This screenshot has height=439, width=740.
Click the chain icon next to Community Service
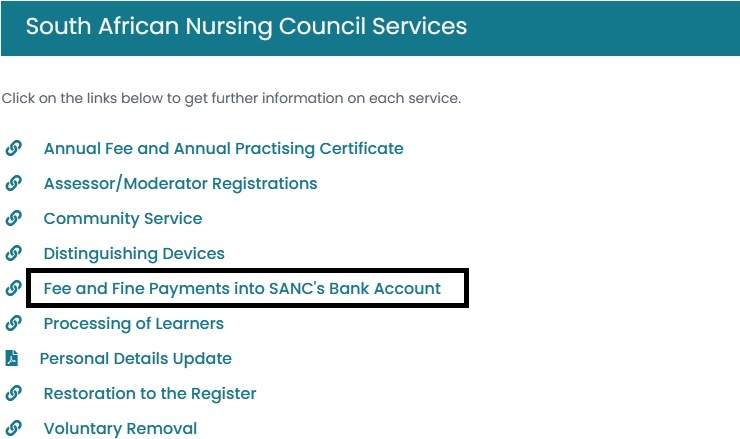(14, 219)
